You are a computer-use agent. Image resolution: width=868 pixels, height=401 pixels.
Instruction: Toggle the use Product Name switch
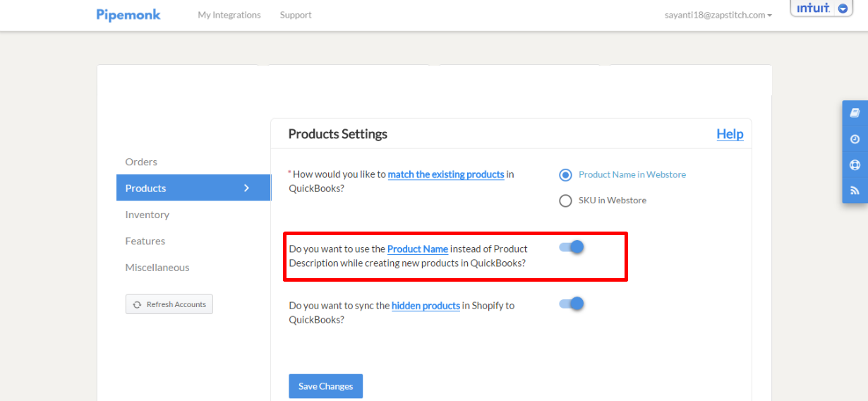[x=572, y=247]
